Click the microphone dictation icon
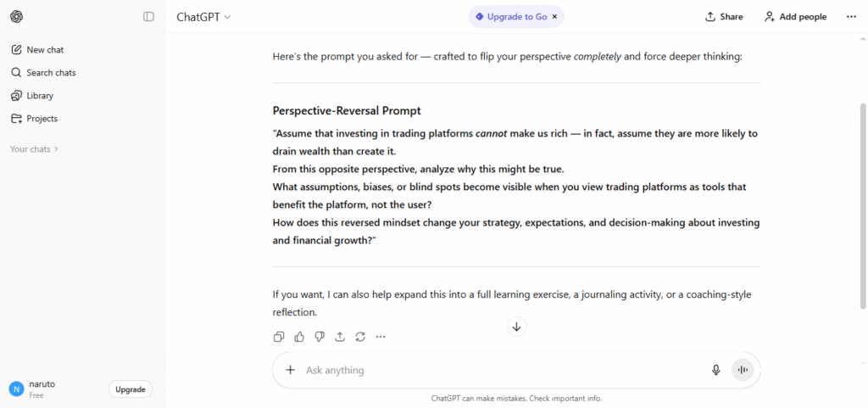The height and width of the screenshot is (408, 868). pos(716,370)
